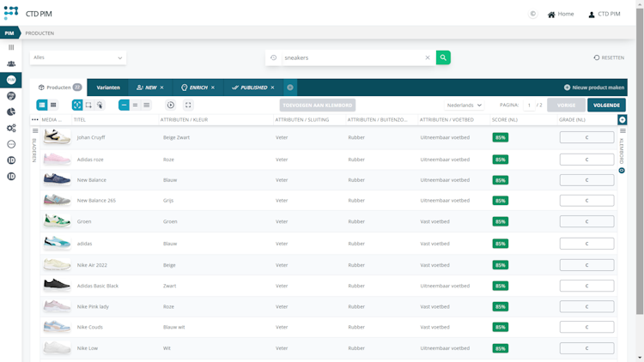Open the NEW tab
This screenshot has height=362, width=644.
[x=147, y=87]
